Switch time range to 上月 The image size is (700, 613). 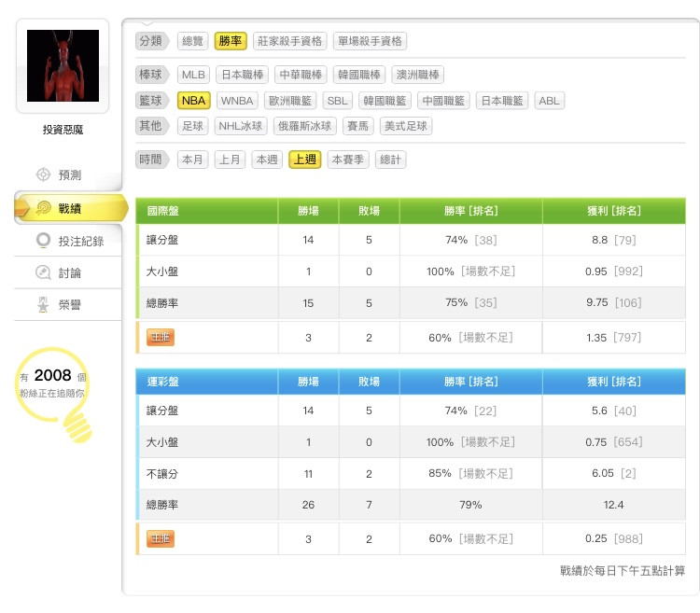230,160
